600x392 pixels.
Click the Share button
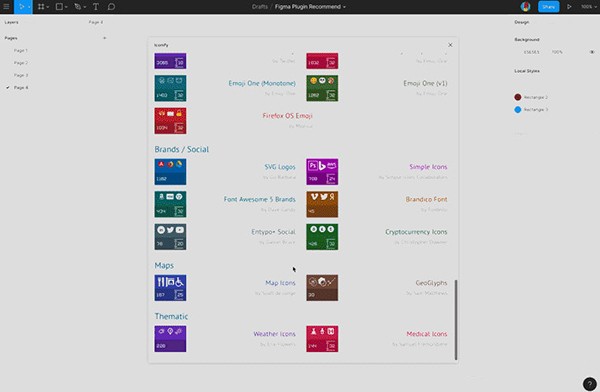click(548, 7)
